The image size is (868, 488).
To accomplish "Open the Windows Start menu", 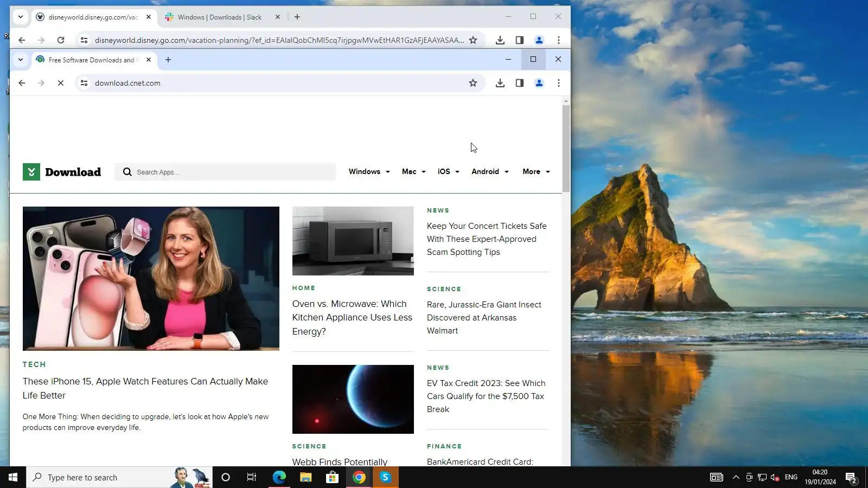I will pyautogui.click(x=13, y=477).
